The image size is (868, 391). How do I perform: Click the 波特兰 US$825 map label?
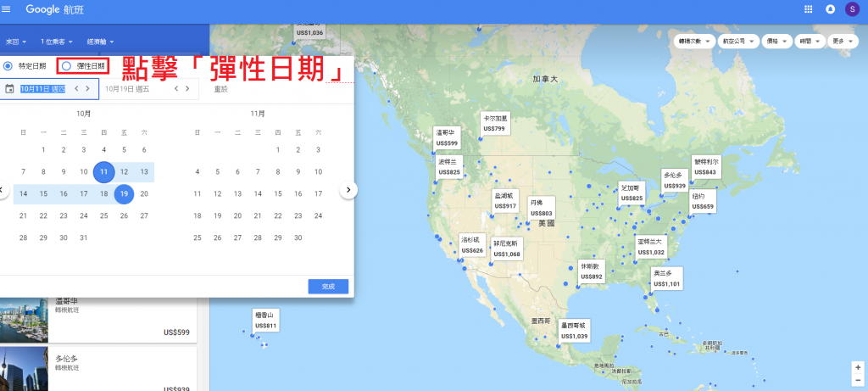449,167
